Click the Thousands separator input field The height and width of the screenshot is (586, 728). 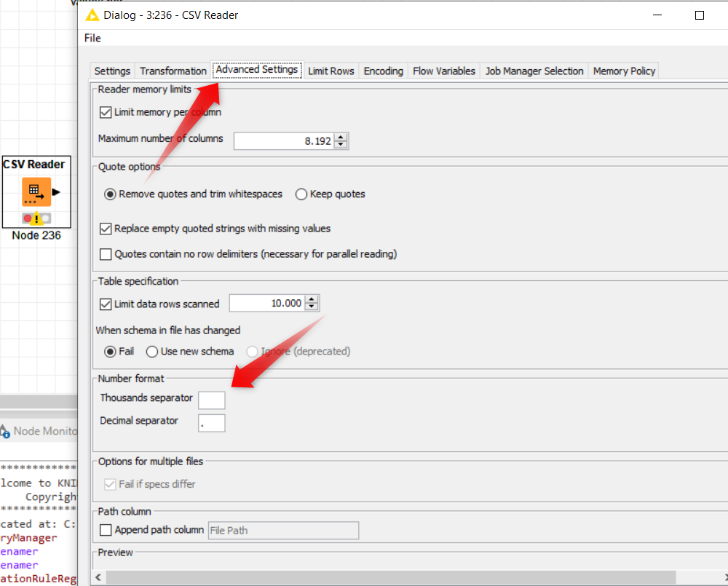(x=211, y=399)
